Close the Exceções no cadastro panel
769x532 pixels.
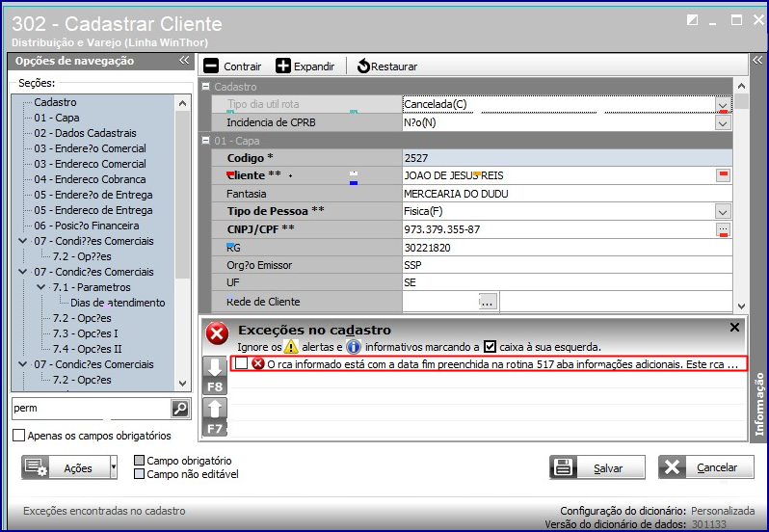tap(734, 327)
